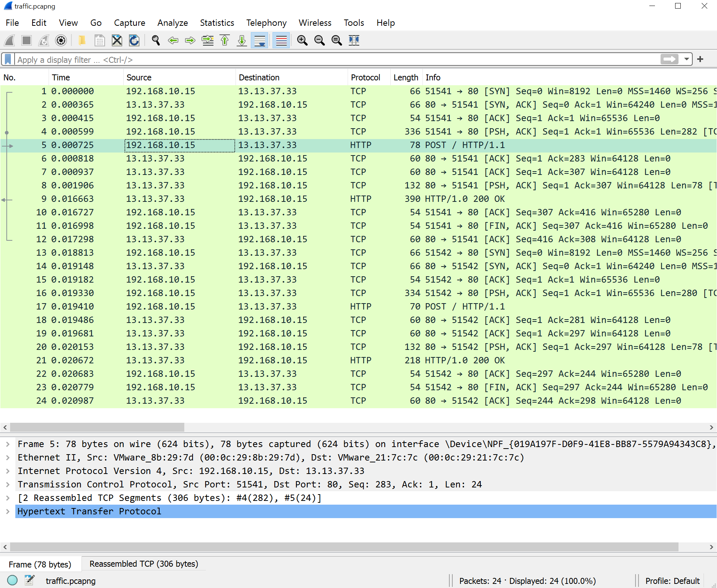Reload the current capture file
Image resolution: width=717 pixels, height=588 pixels.
click(x=134, y=40)
